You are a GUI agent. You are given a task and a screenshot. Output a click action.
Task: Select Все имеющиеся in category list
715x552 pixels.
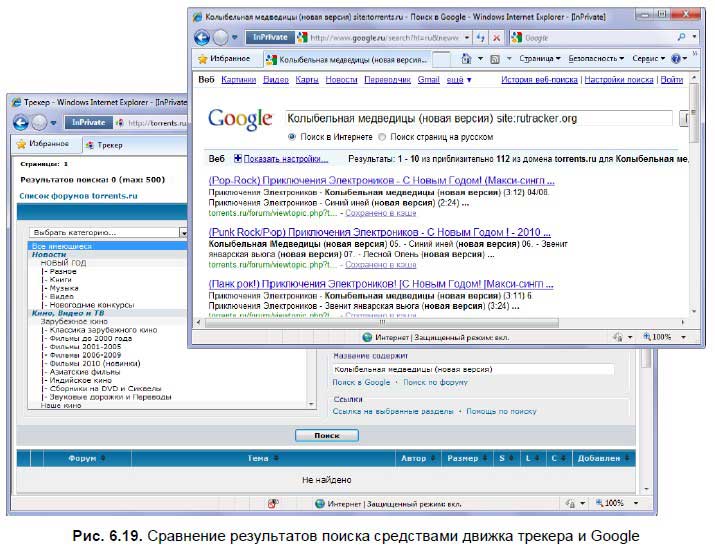(x=108, y=246)
